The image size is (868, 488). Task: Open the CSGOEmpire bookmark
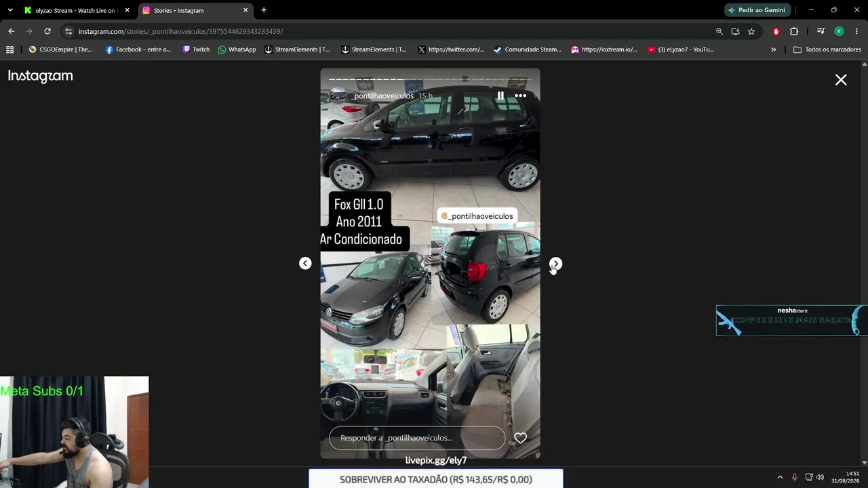[x=60, y=49]
